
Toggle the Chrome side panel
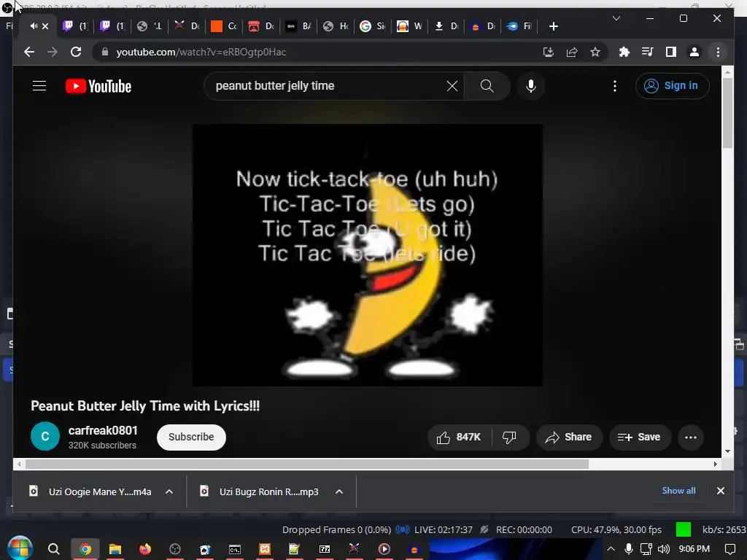671,52
